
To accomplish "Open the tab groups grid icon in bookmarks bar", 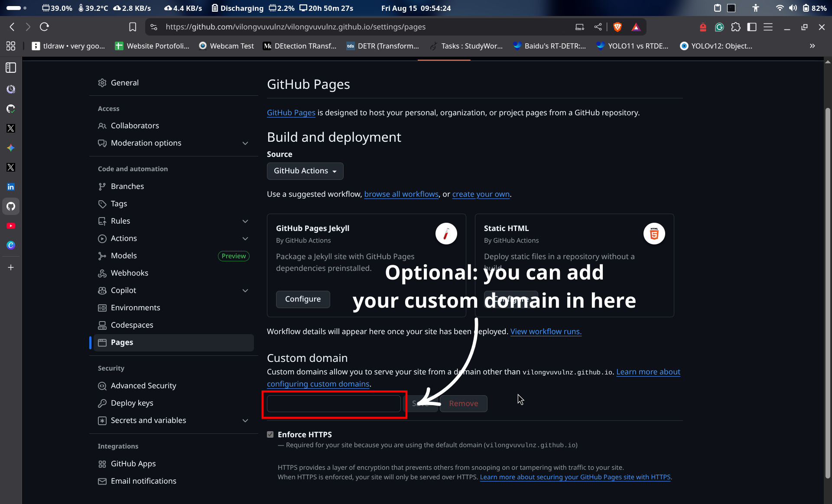I will pos(11,46).
